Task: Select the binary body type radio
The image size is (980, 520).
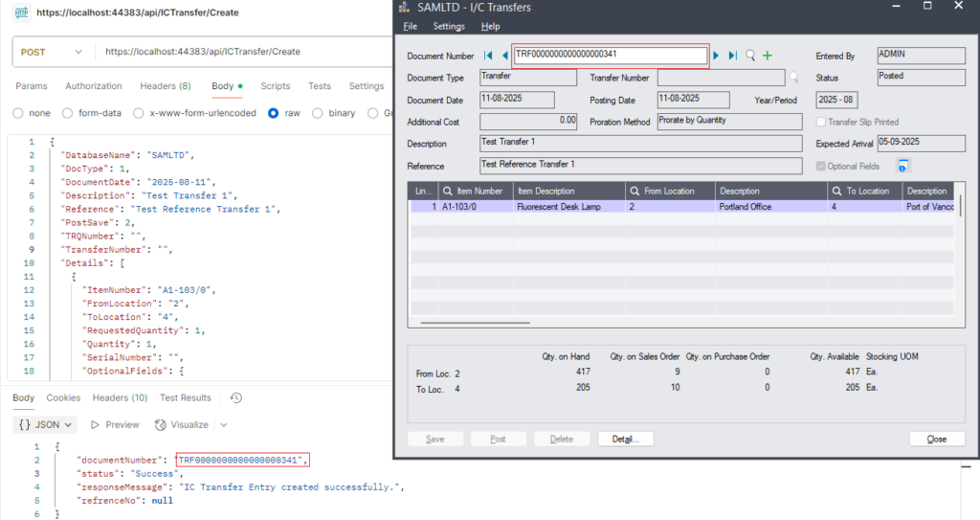Action: pyautogui.click(x=322, y=113)
